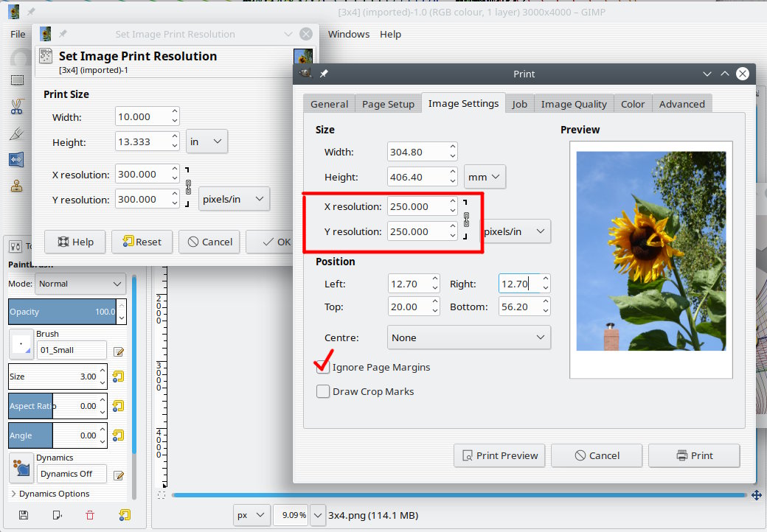Click the 01_Small brush name field
Image resolution: width=767 pixels, height=532 pixels.
[x=72, y=350]
